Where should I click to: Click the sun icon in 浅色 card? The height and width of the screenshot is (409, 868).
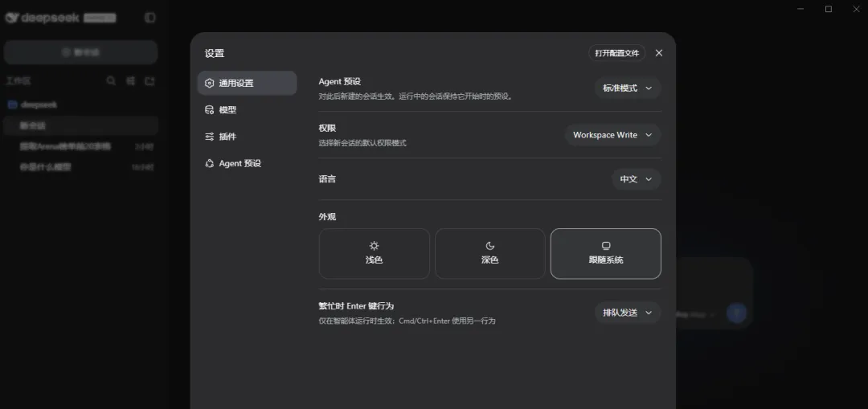(x=375, y=246)
